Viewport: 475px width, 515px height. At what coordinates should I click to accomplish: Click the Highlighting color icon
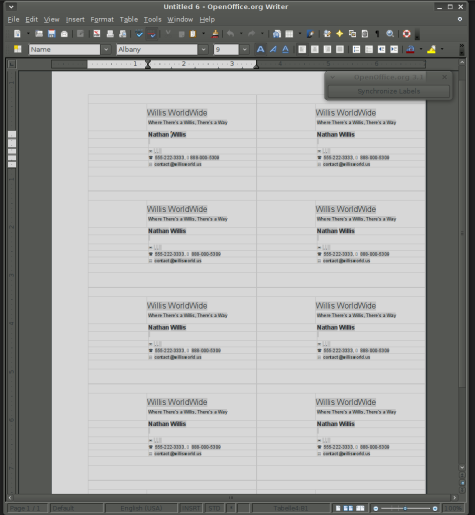click(x=431, y=49)
